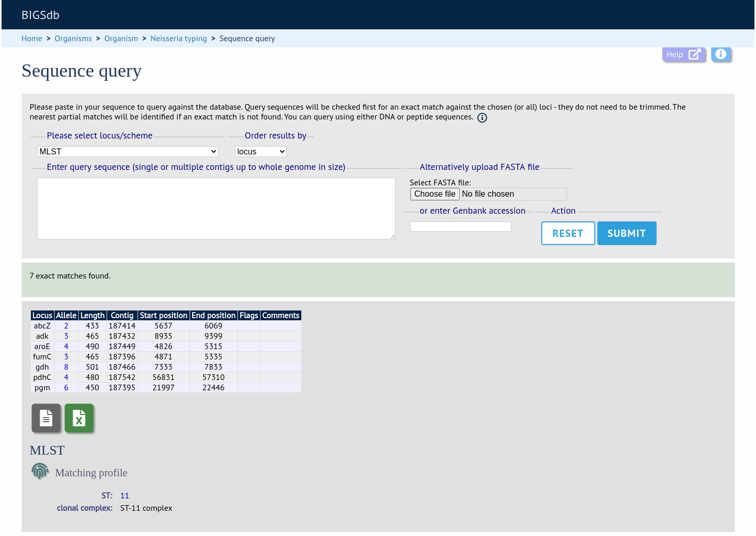Viewport: 756px width, 536px height.
Task: Click inside the query sequence text area
Action: 216,209
